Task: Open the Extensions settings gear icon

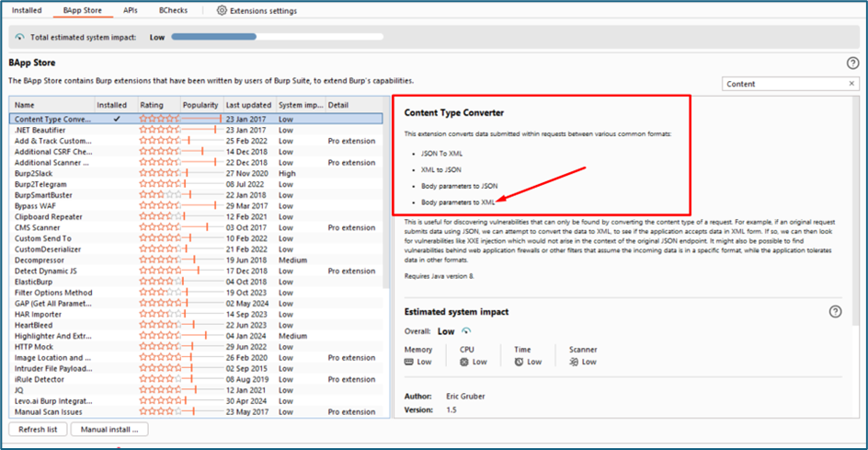Action: 222,10
